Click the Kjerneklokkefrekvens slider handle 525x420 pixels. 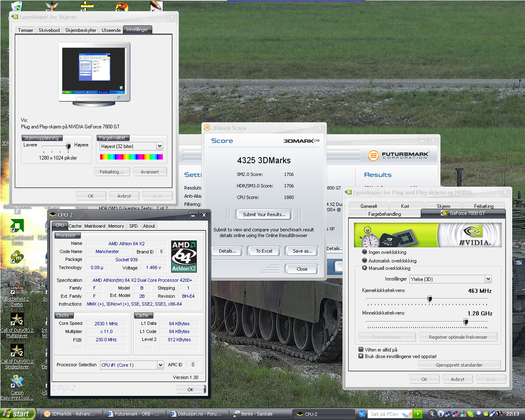pos(430,299)
